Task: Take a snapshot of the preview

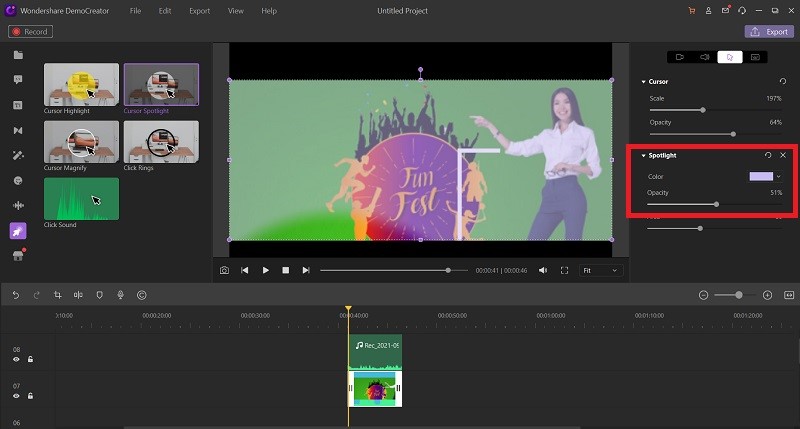Action: (x=224, y=270)
